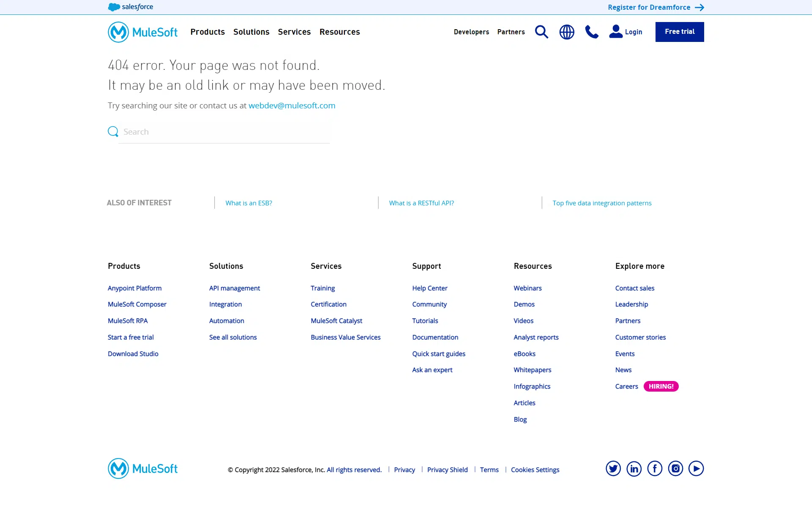This screenshot has height=508, width=812.
Task: Click Start a free trial footer link
Action: click(131, 337)
